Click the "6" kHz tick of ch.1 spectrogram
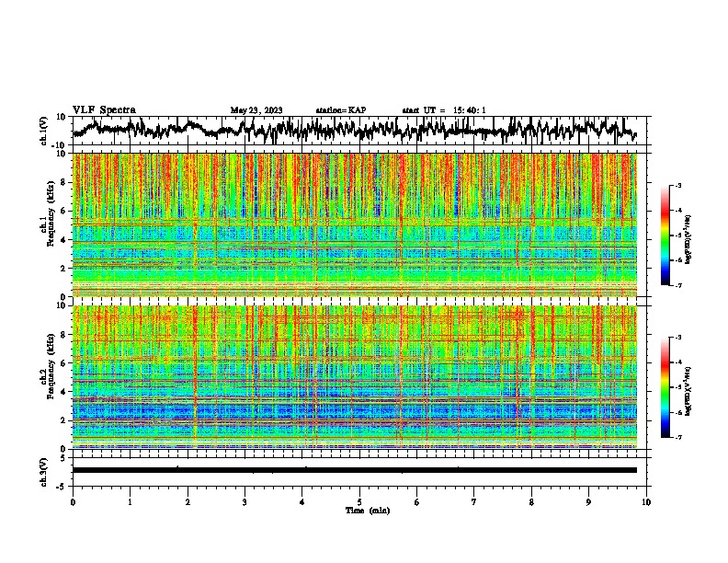The height and width of the screenshot is (563, 728). click(63, 211)
